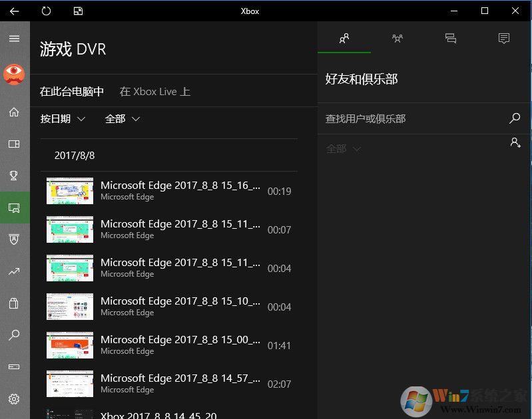This screenshot has height=419, width=532.
Task: Open the thumbnail of the 01:41 clip
Action: (x=70, y=345)
